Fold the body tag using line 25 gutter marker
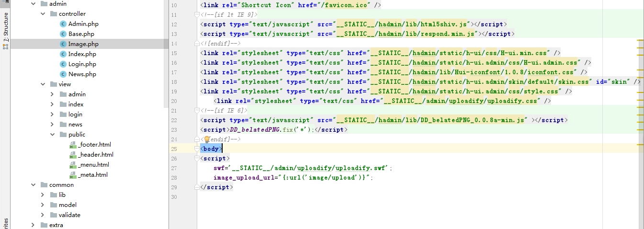This screenshot has height=229, width=644. tap(197, 149)
